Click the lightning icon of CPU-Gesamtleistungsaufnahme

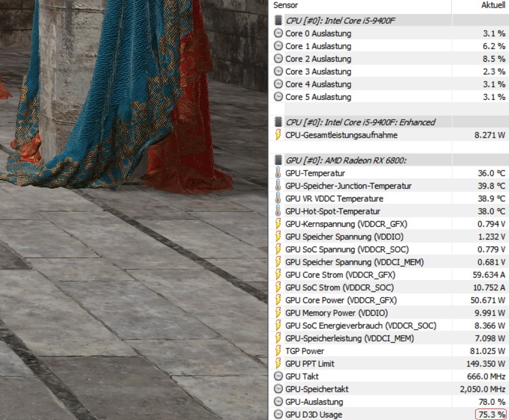pyautogui.click(x=278, y=135)
